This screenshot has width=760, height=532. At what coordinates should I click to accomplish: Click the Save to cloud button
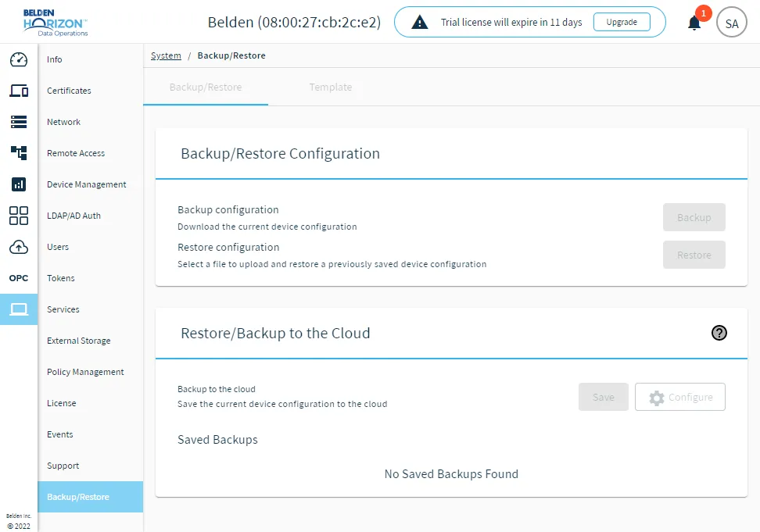tap(603, 397)
